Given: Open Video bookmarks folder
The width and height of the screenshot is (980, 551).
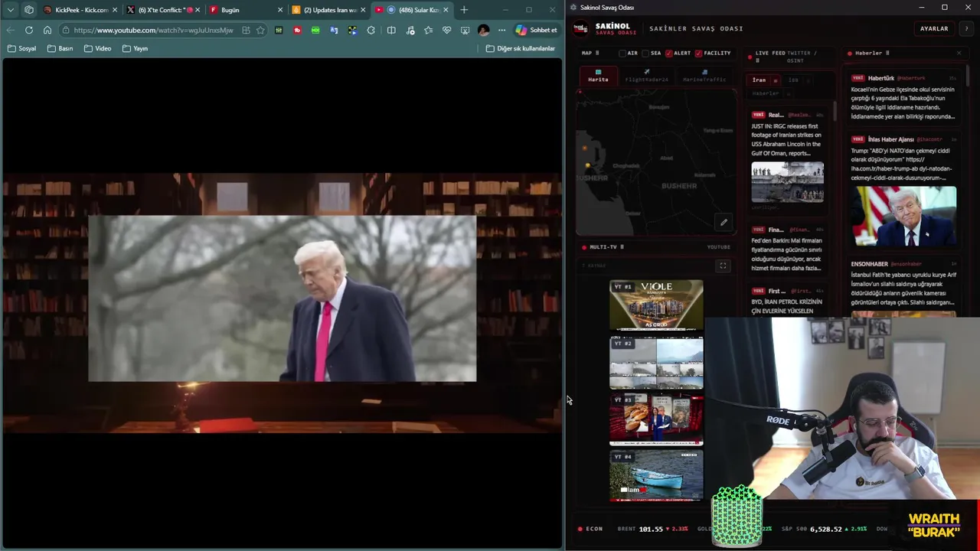Looking at the screenshot, I should pos(97,48).
